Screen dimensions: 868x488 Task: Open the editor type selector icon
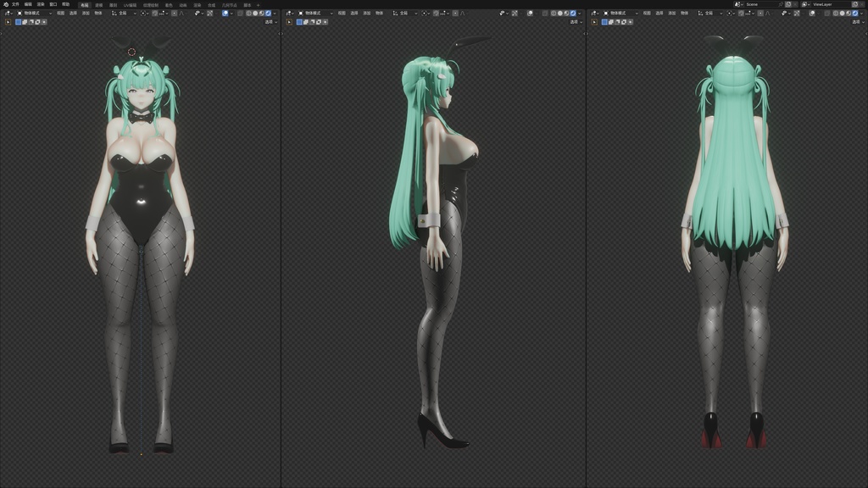[8, 14]
